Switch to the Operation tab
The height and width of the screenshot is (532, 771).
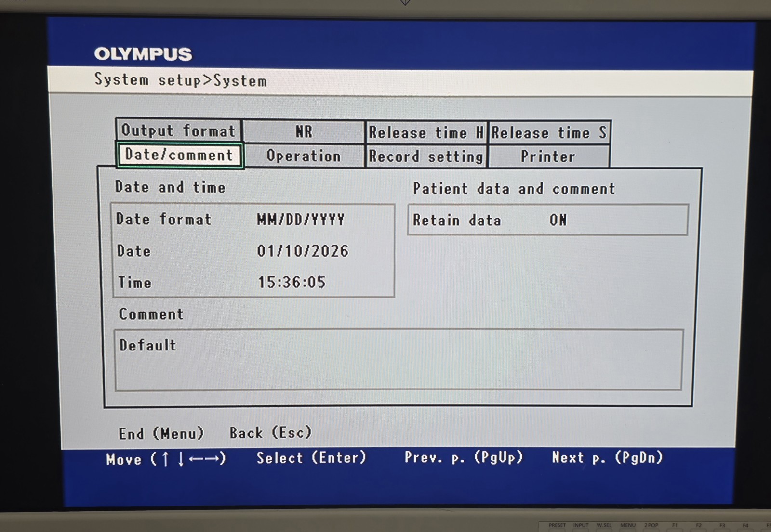pyautogui.click(x=304, y=156)
